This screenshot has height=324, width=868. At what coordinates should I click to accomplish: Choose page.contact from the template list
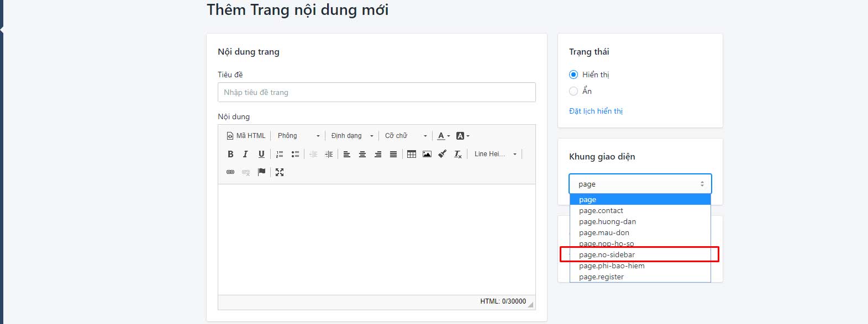pyautogui.click(x=640, y=210)
